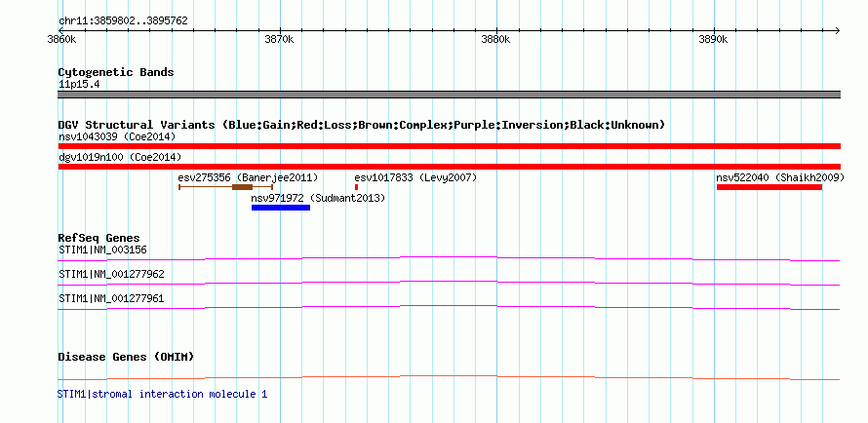Click the magenta NM_001277961 gene track line
Image resolution: width=868 pixels, height=423 pixels.
coord(449,307)
